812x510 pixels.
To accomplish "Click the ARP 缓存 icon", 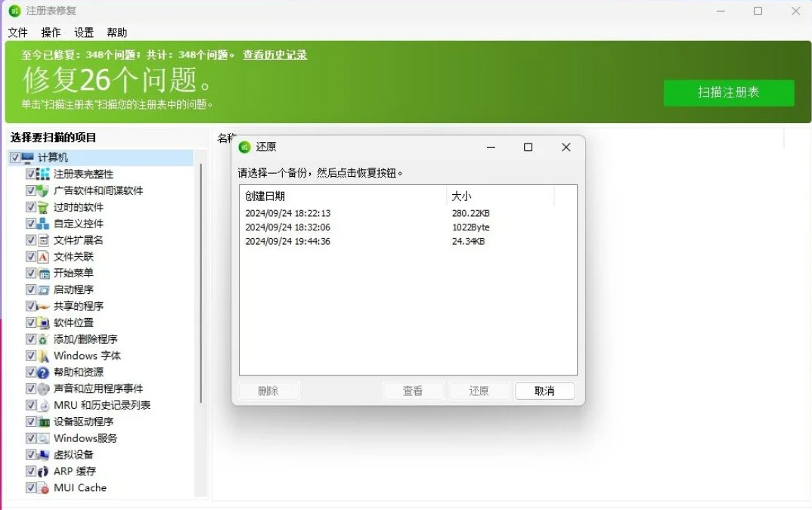I will 43,471.
